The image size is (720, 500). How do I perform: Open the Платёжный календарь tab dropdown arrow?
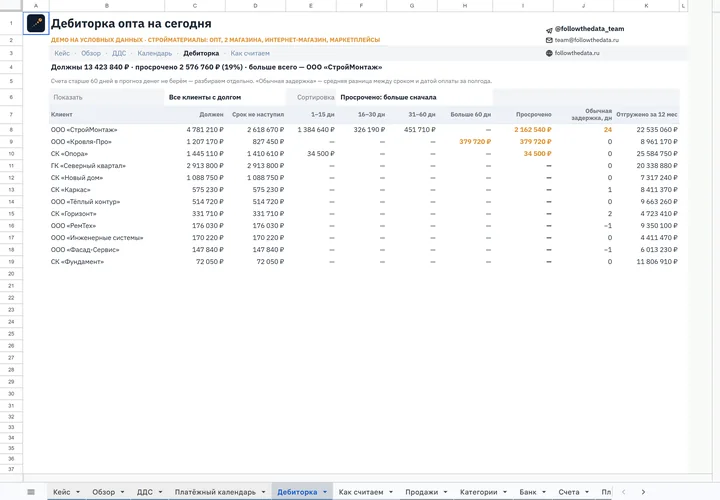tap(263, 492)
